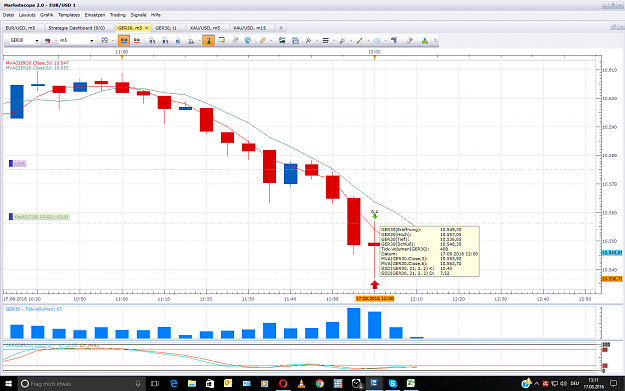This screenshot has height=391, width=625.
Task: Click the pin tool icon
Action: pos(308,41)
